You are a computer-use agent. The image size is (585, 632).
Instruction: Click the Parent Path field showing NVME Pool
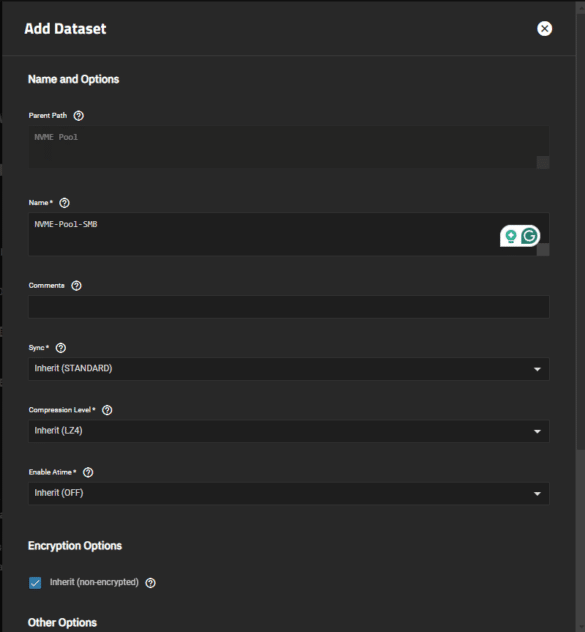point(289,147)
